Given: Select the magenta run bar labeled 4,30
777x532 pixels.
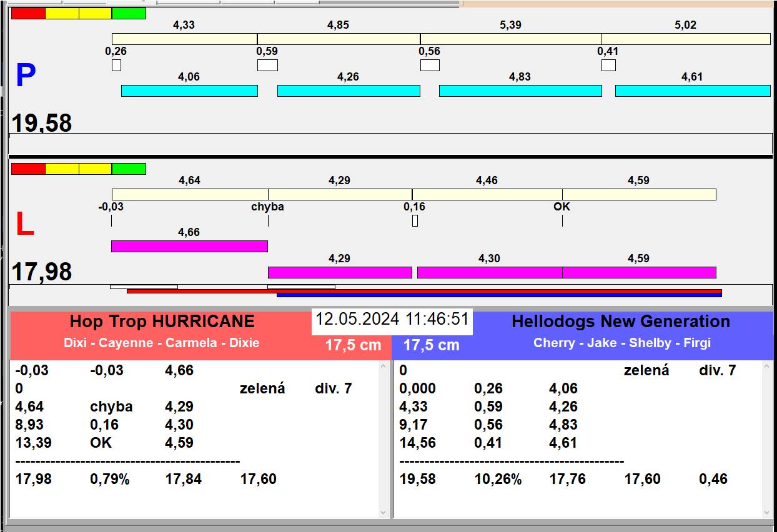Looking at the screenshot, I should tap(490, 272).
